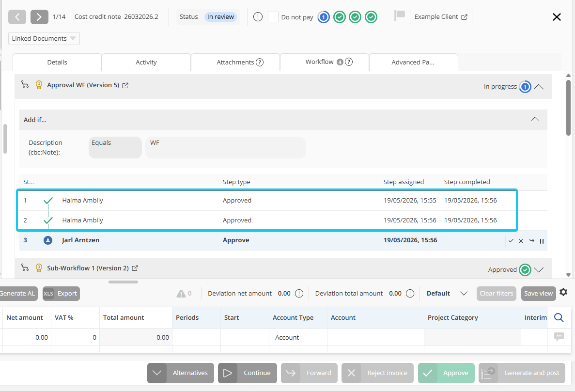Open the table settings gear icon

click(x=564, y=292)
